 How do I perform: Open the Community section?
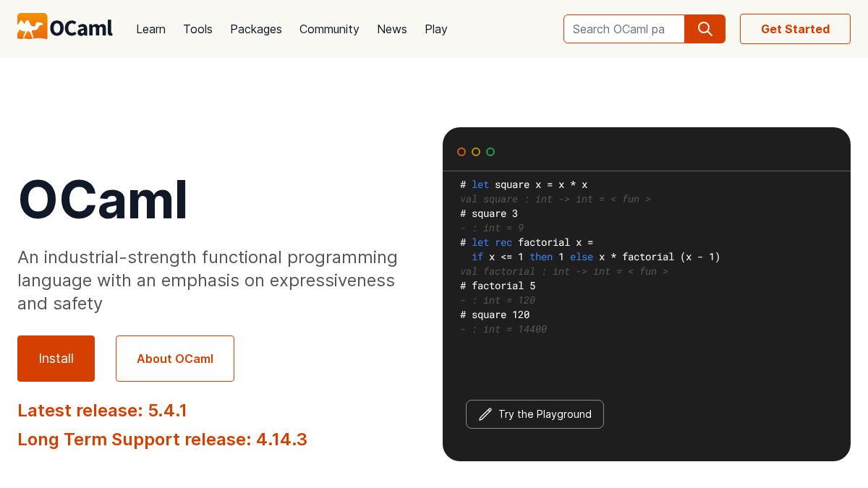[x=329, y=29]
